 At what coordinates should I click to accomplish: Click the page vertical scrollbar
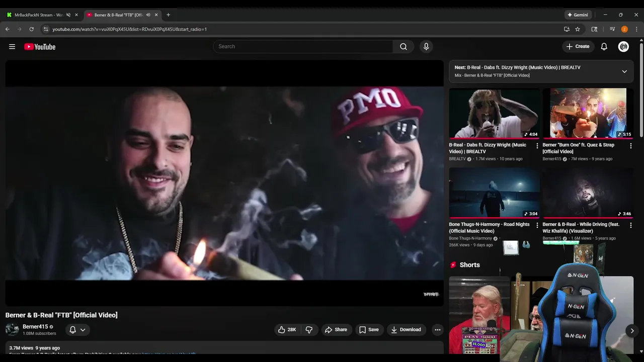(x=641, y=90)
